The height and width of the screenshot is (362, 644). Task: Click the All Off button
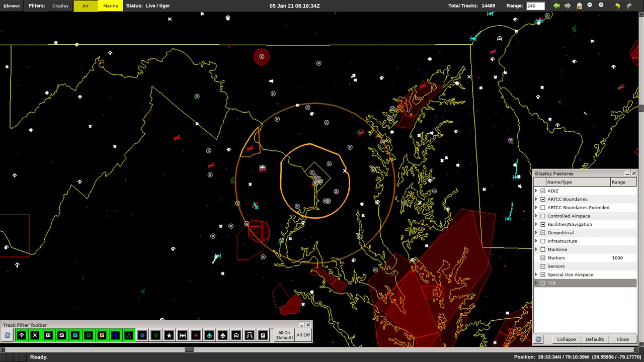tap(303, 335)
